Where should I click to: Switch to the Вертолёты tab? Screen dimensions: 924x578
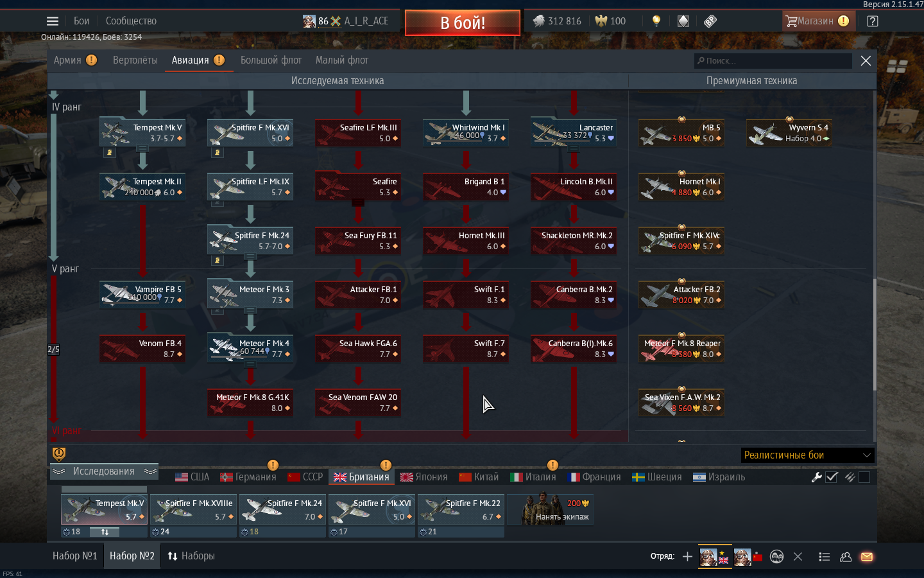tap(135, 60)
